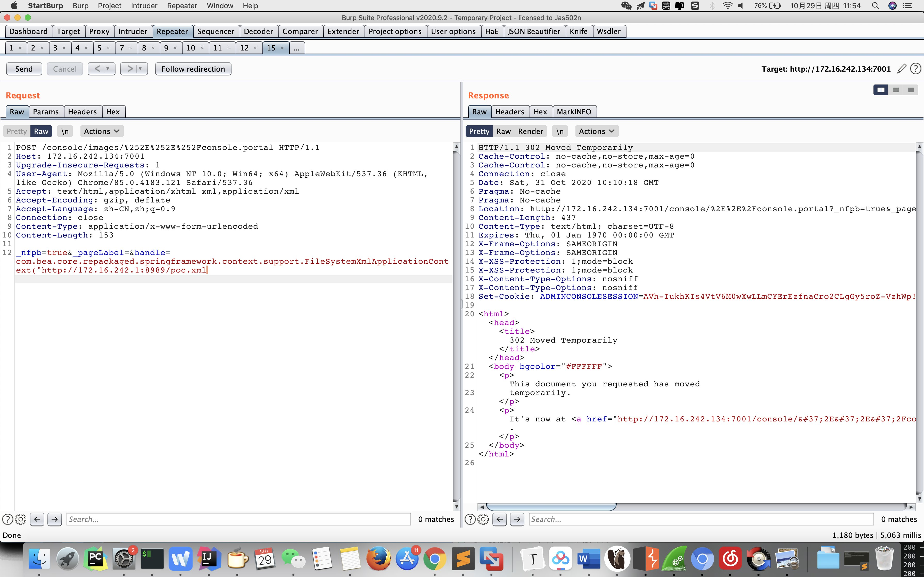
Task: Toggle response non-printable \n characters
Action: (560, 131)
